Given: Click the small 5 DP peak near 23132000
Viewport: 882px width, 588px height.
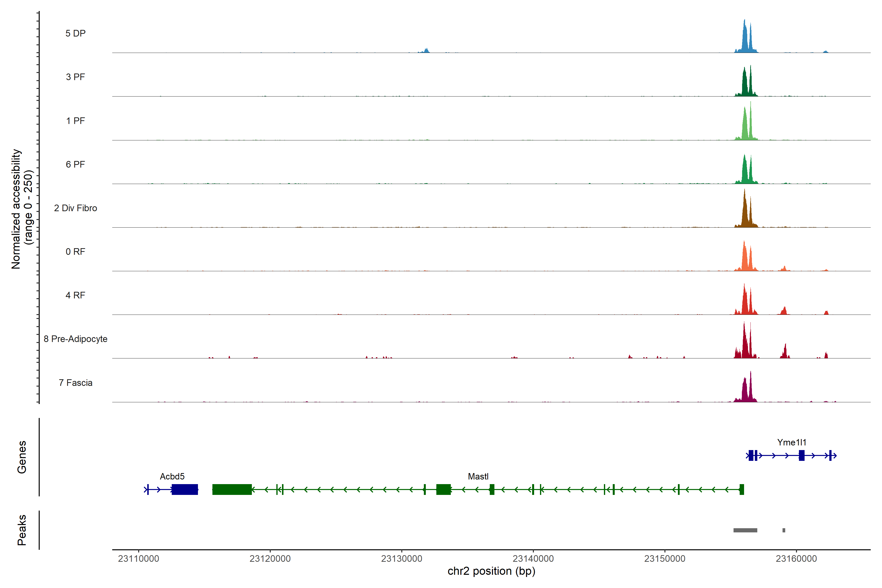Looking at the screenshot, I should pyautogui.click(x=426, y=51).
